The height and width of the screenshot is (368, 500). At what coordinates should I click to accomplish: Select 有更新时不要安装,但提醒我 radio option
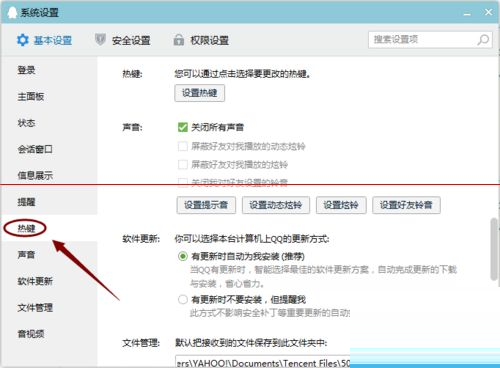click(x=183, y=299)
